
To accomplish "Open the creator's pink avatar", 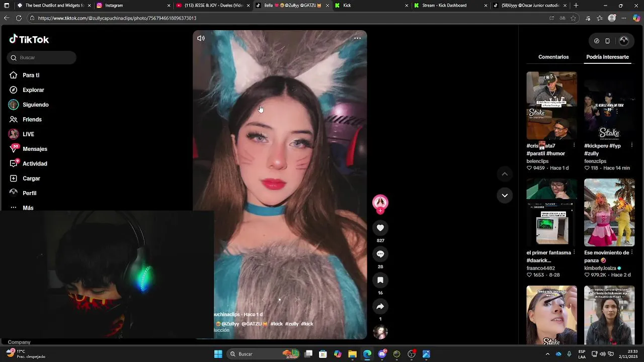I will (380, 202).
